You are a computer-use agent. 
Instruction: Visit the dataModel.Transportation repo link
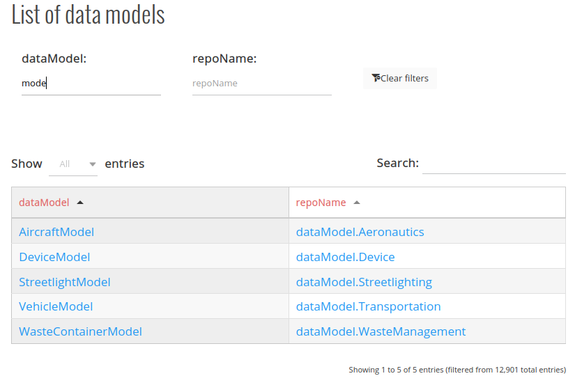(368, 306)
